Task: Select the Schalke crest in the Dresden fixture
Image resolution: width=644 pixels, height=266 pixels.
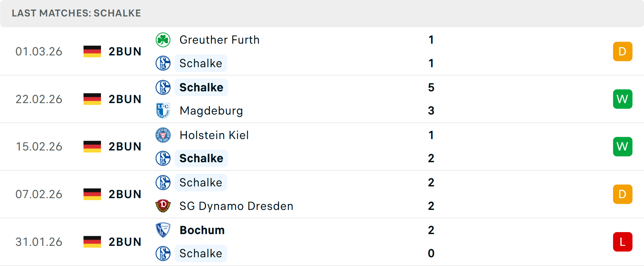Action: (x=163, y=182)
